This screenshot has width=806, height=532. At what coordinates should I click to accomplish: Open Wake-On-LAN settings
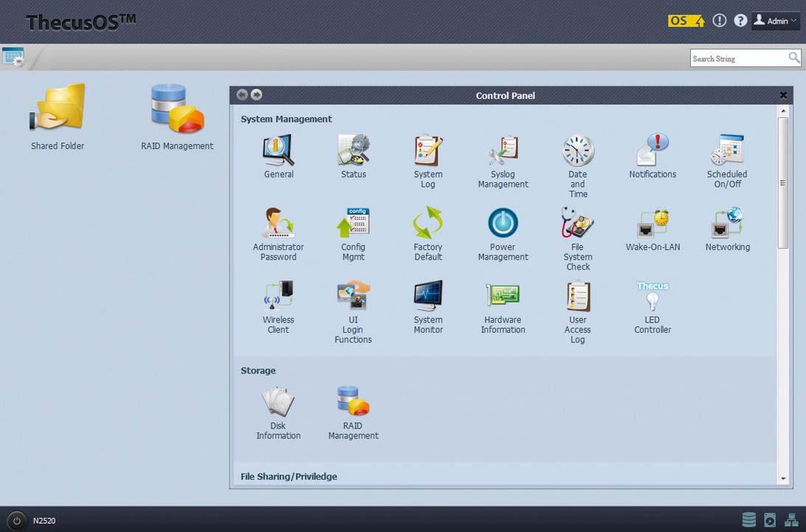click(x=652, y=223)
